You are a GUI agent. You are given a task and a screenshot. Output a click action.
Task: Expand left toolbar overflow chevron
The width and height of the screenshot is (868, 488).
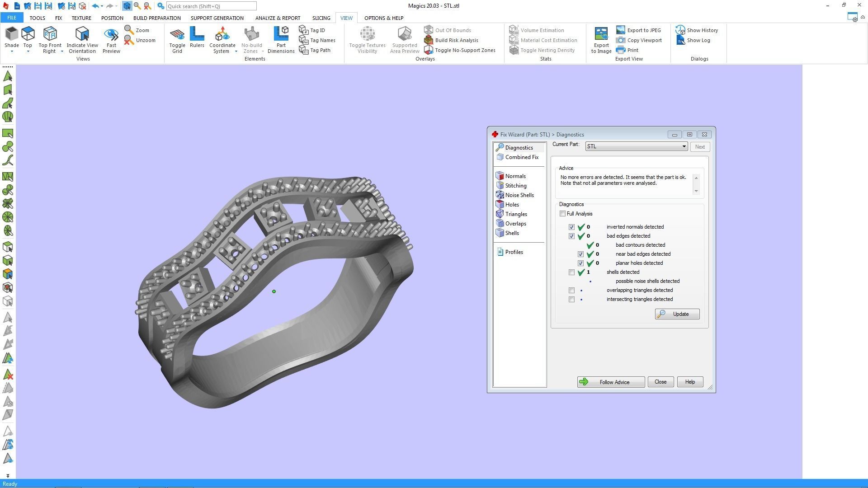[8, 475]
